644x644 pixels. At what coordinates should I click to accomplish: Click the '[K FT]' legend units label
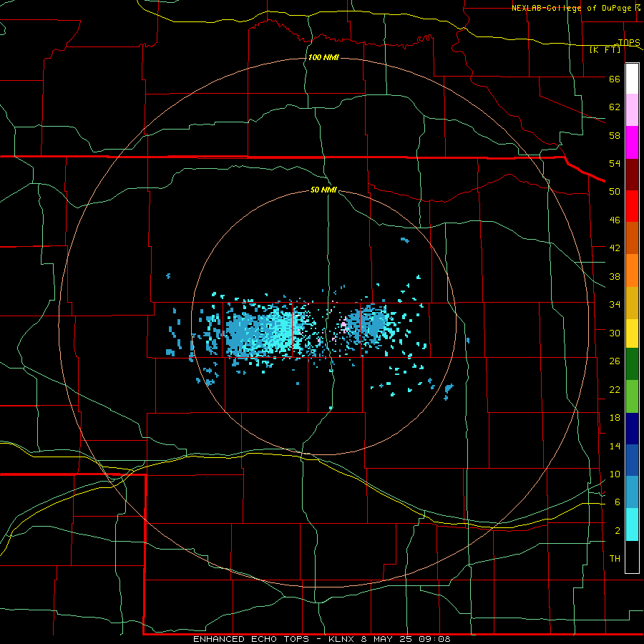pyautogui.click(x=605, y=49)
